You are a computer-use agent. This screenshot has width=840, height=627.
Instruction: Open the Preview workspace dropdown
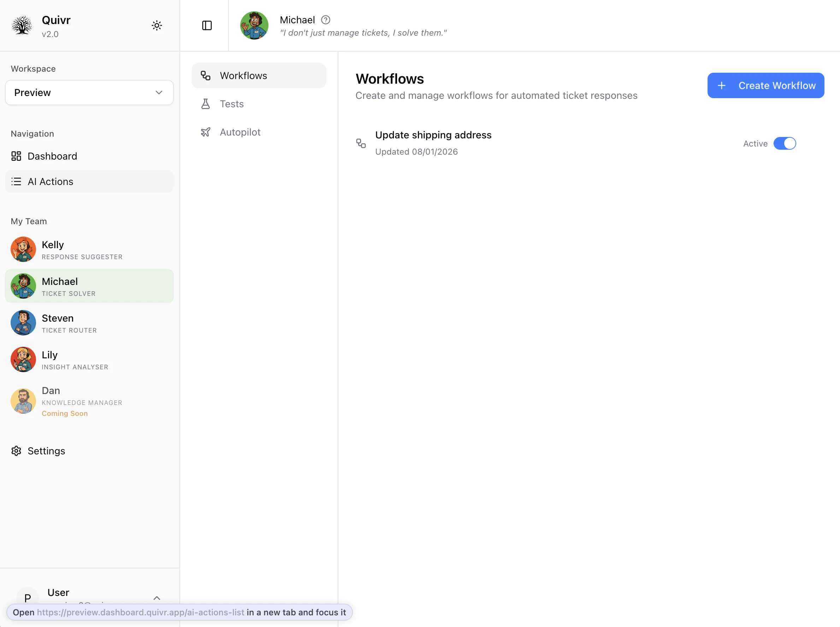coord(89,92)
